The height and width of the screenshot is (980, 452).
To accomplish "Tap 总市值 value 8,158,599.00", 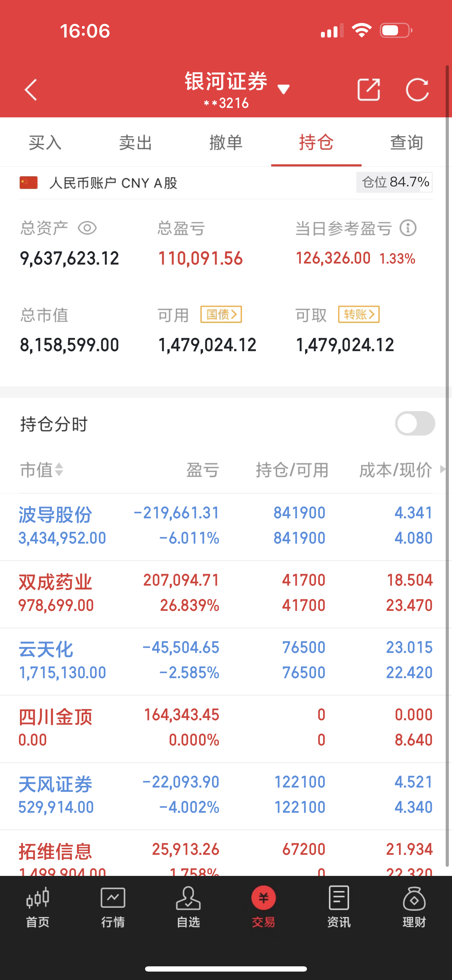I will [x=70, y=345].
